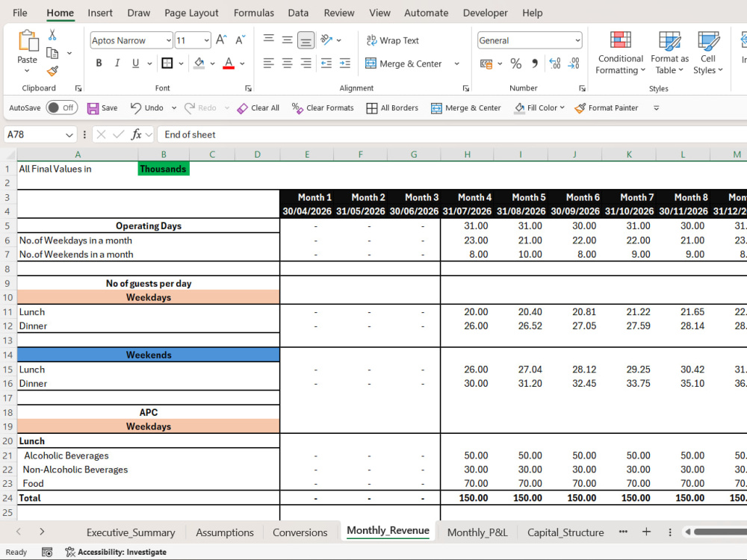The image size is (747, 560).
Task: Click Macro recording icon in status bar
Action: (x=46, y=553)
